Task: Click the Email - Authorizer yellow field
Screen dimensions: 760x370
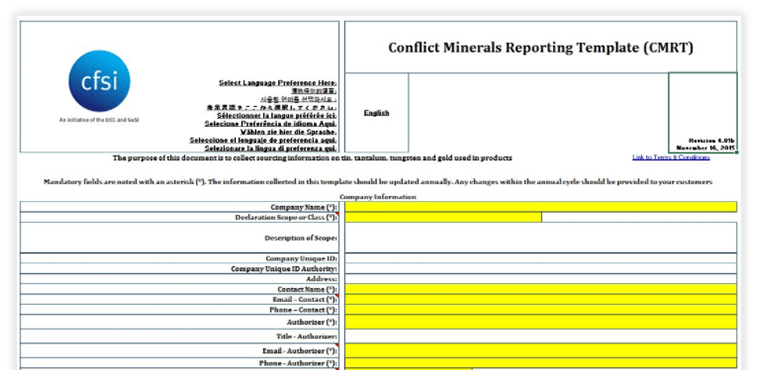Action: 541,351
